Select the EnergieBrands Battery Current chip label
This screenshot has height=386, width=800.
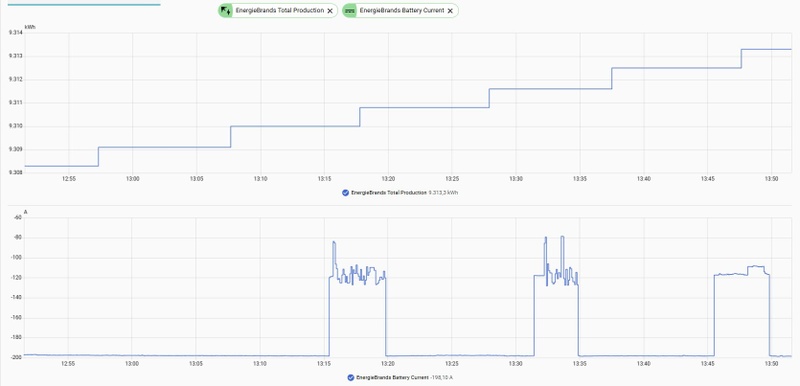[402, 11]
